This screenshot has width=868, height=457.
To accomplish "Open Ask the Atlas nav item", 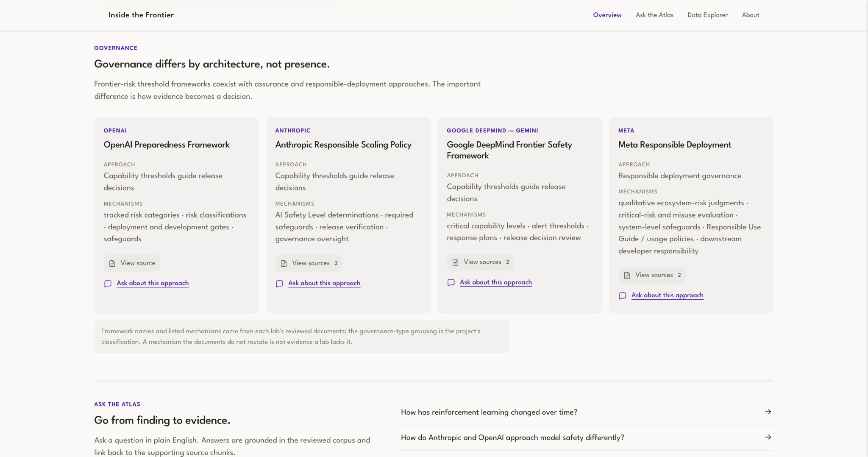I will 654,15.
